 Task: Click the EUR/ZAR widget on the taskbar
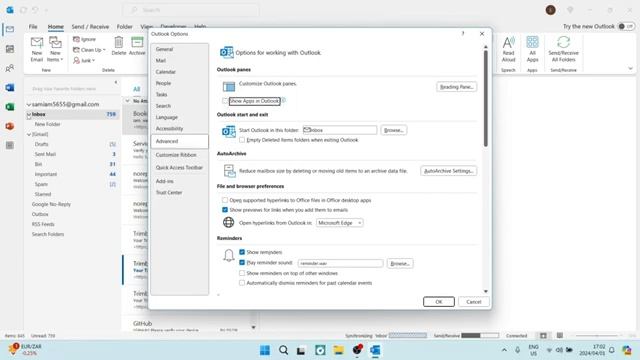(x=24, y=349)
